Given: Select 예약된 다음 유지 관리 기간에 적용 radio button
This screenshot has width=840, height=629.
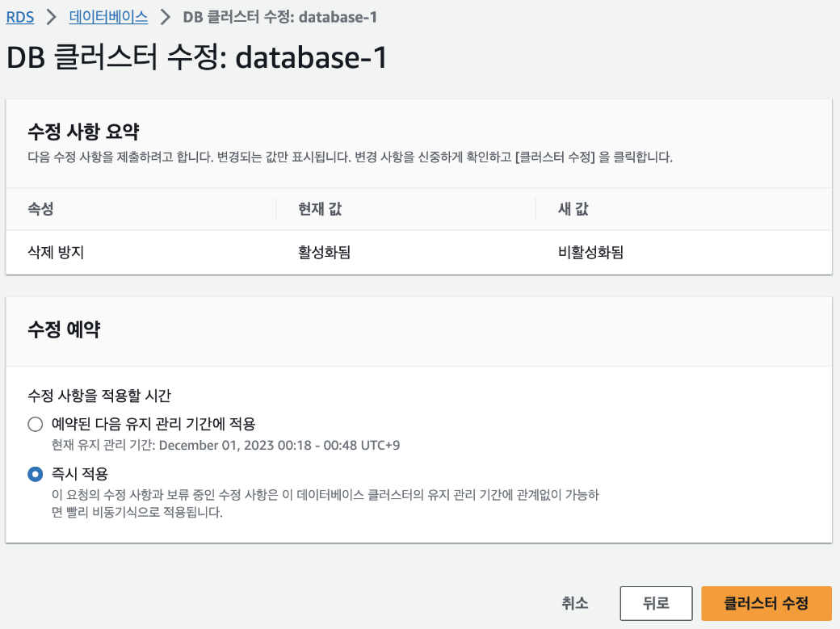Looking at the screenshot, I should (36, 425).
